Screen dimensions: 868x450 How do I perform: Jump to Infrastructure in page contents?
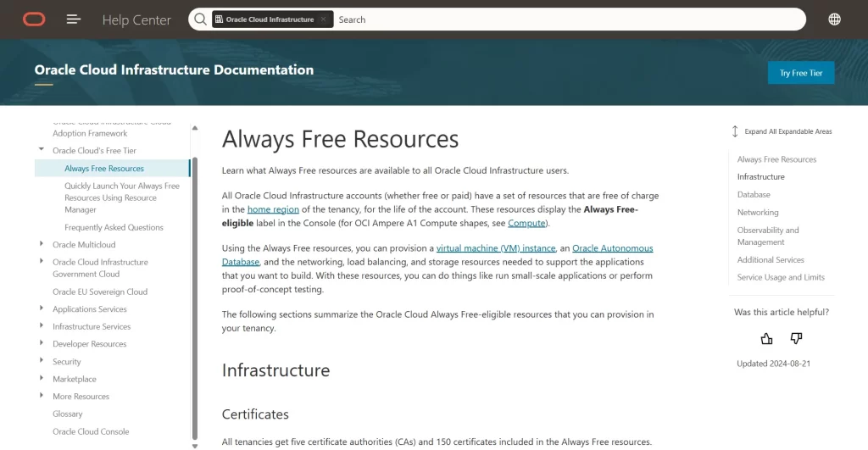point(760,177)
